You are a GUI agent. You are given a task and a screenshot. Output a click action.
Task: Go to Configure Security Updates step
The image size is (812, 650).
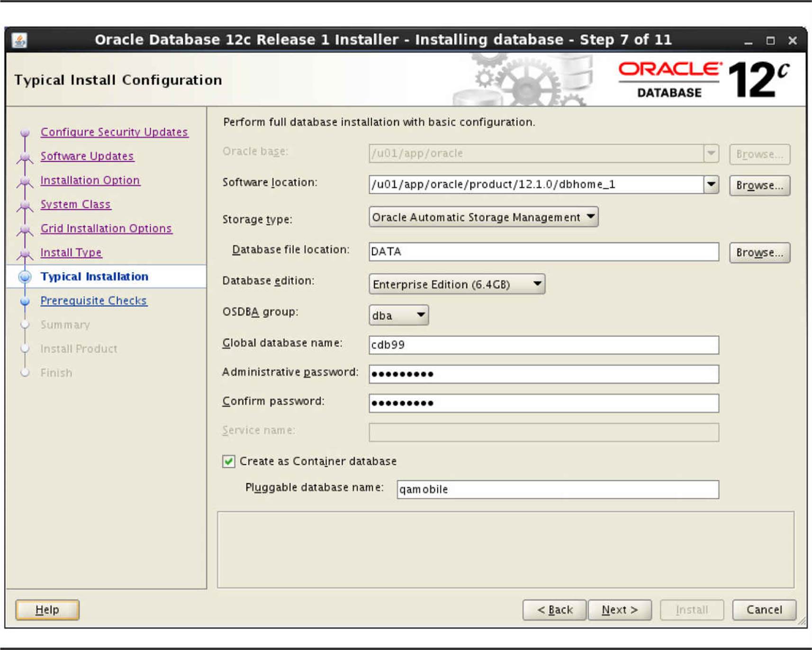click(x=114, y=132)
